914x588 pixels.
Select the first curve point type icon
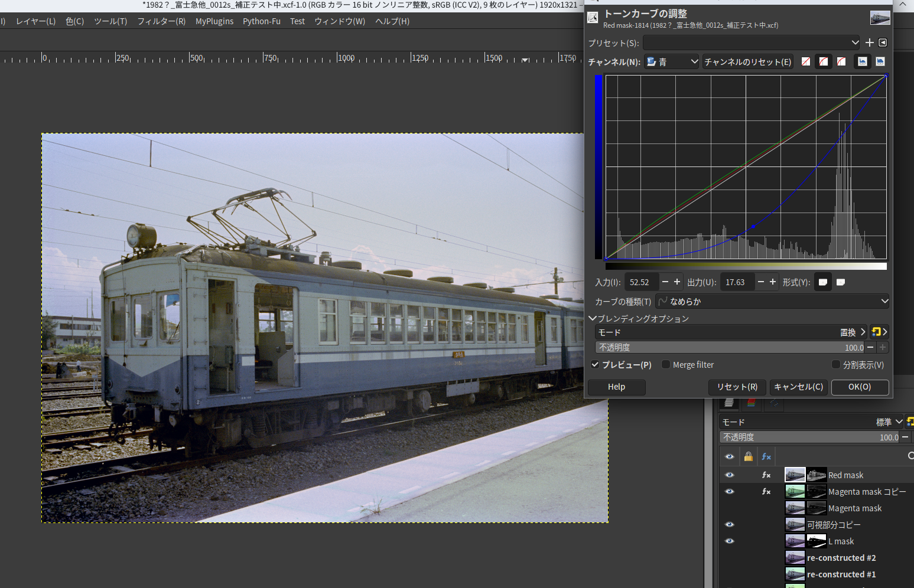coord(822,282)
